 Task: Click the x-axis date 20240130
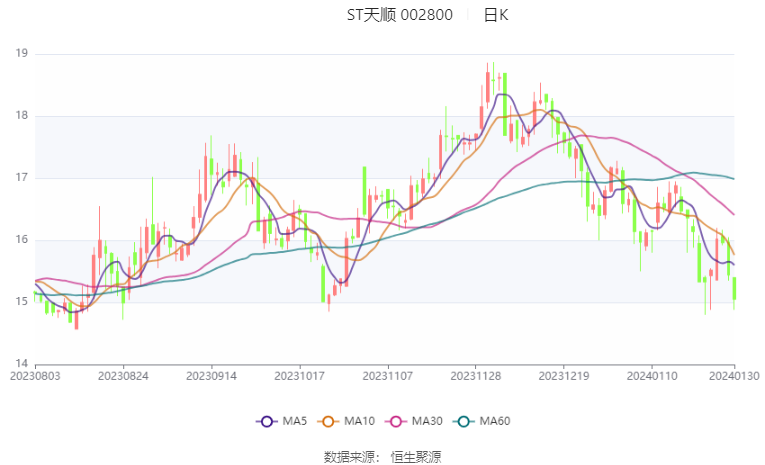[734, 376]
